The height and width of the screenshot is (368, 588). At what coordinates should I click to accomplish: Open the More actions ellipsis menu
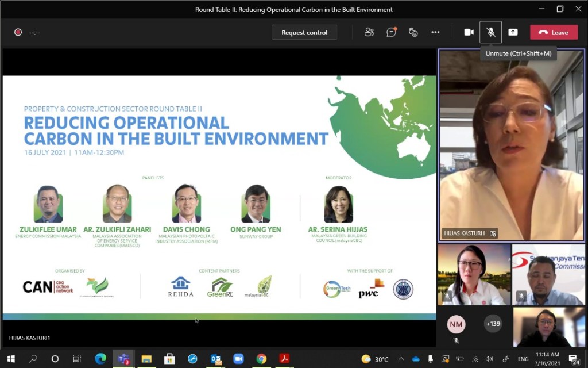435,32
